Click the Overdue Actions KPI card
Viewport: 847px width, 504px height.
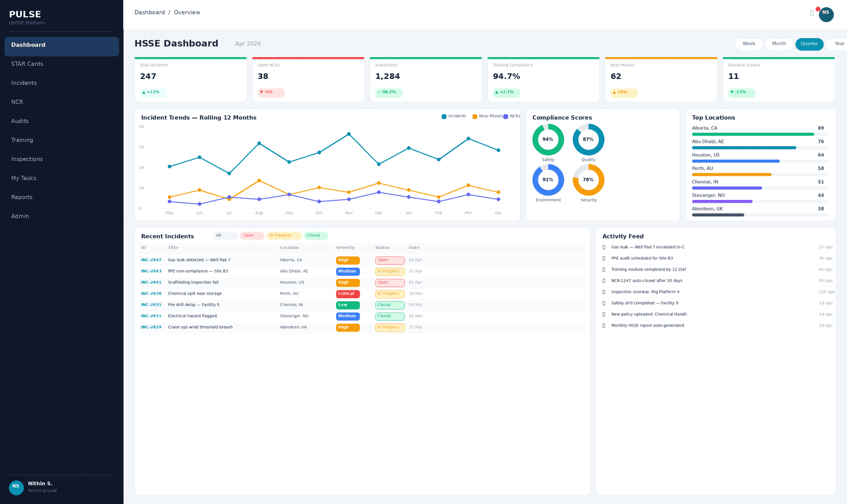[778, 80]
